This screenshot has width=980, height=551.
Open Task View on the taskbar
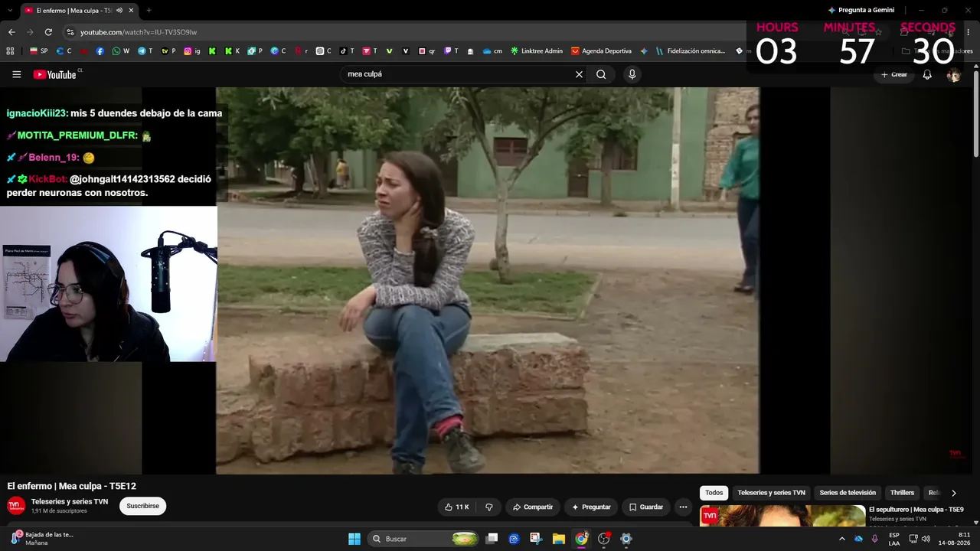[x=492, y=539]
